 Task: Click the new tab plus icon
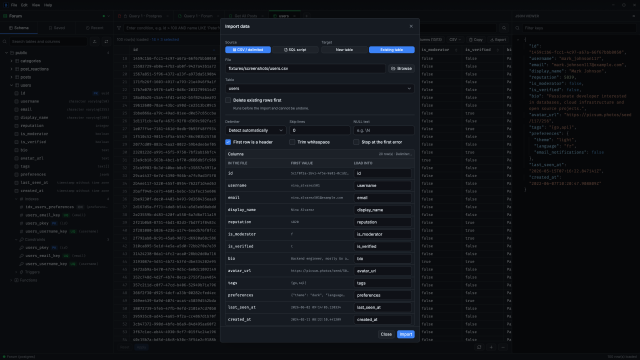coord(306,16)
